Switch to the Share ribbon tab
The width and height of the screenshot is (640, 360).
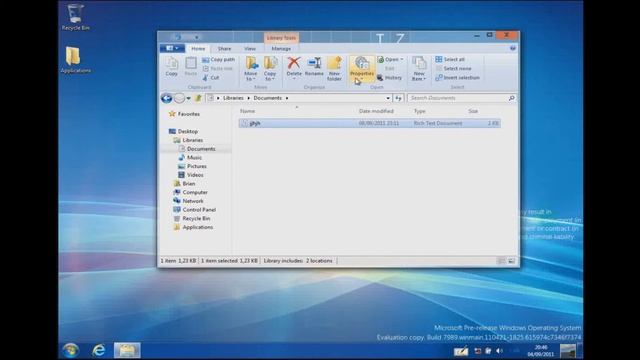pyautogui.click(x=224, y=49)
